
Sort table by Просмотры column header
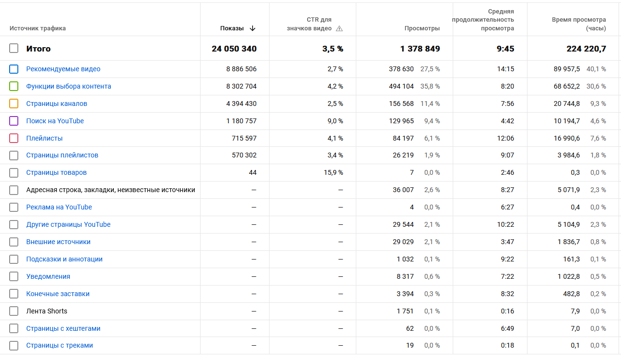[422, 28]
